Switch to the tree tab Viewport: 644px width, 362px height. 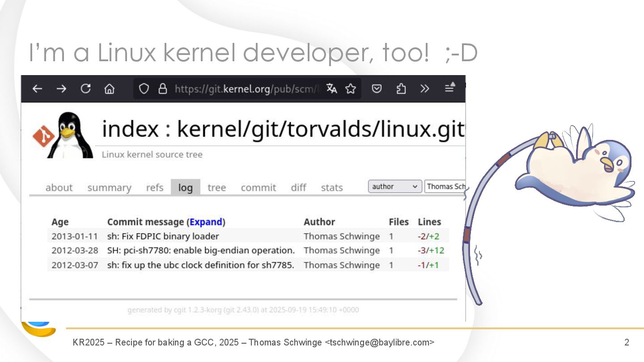(217, 188)
